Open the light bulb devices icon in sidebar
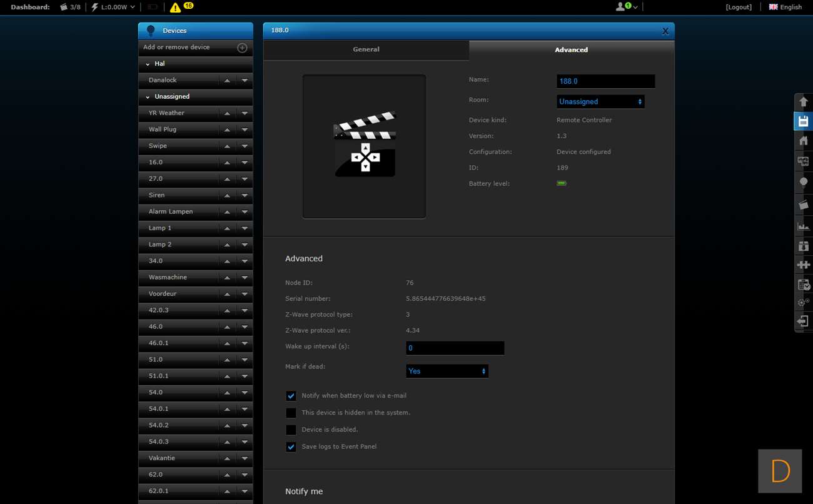The image size is (813, 504). point(804,182)
